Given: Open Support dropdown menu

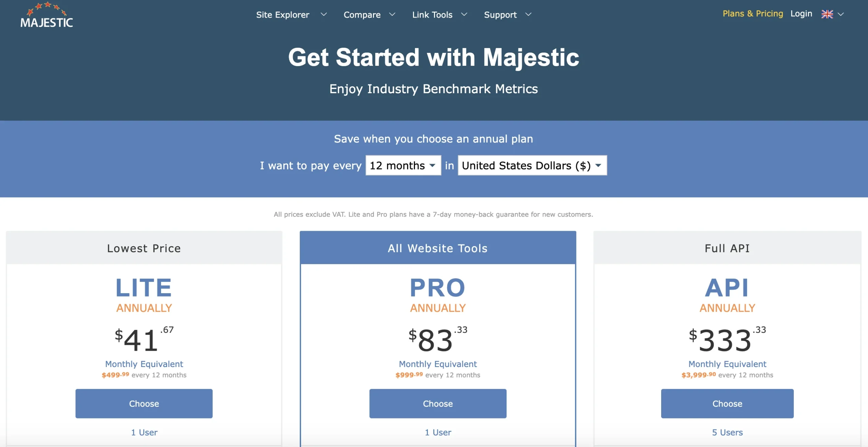Looking at the screenshot, I should coord(508,14).
